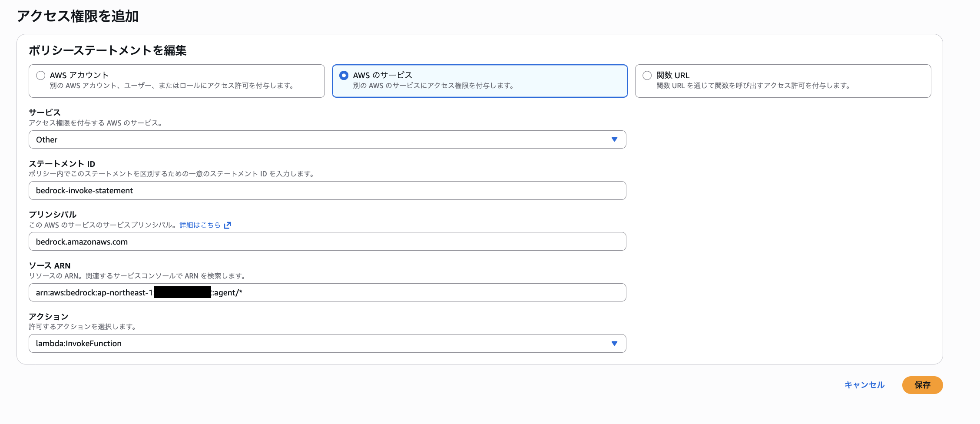Click the arn:aws:bedrock source ARN value
980x424 pixels.
139,292
